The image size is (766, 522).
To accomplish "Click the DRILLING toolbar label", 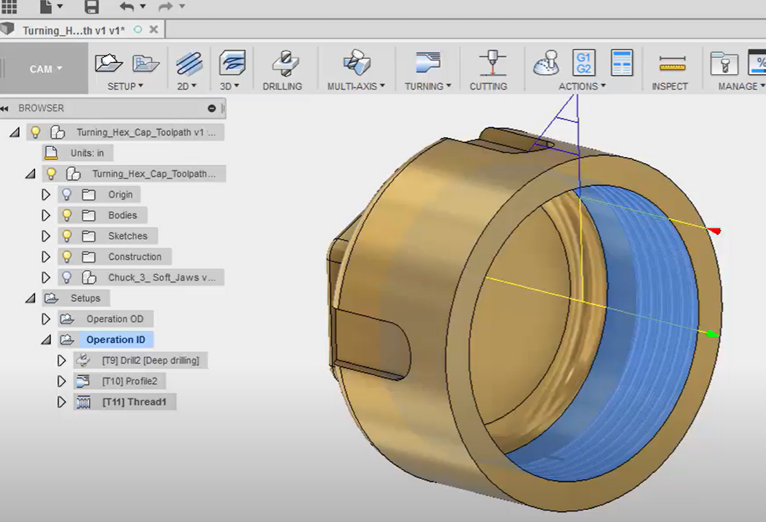I will (282, 86).
